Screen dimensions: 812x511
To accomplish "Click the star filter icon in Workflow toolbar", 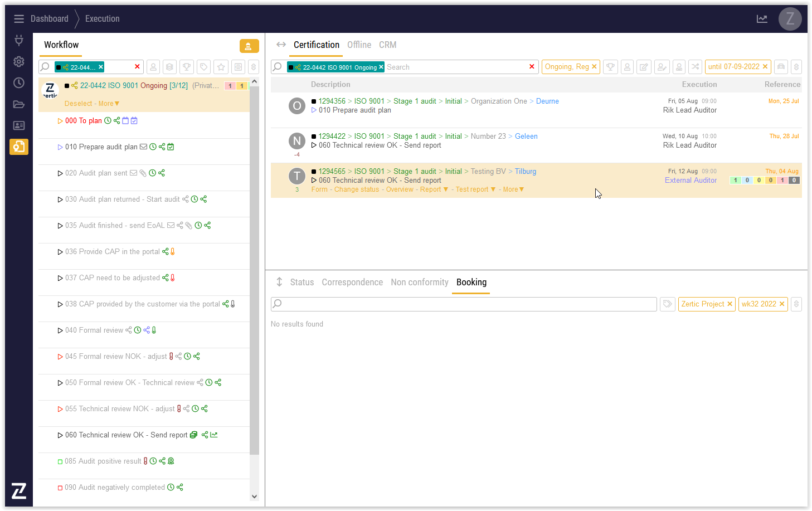I will point(221,67).
